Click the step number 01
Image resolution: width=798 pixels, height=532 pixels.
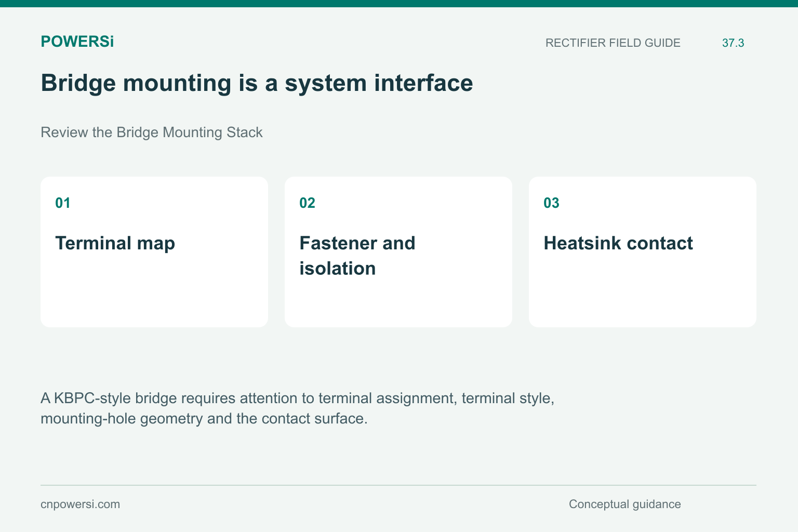point(63,203)
